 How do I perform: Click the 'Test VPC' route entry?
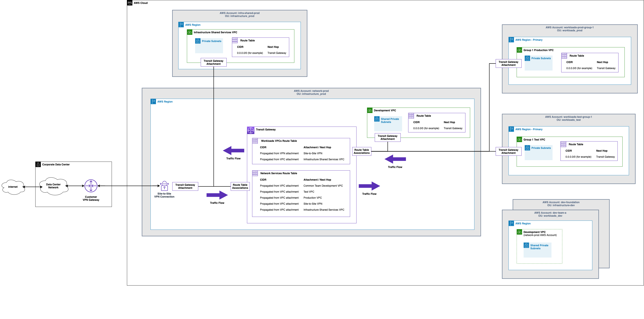tap(309, 192)
